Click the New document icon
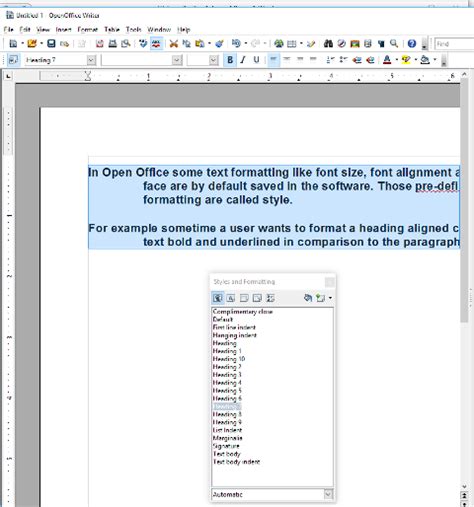Image resolution: width=474 pixels, height=507 pixels. (x=13, y=43)
